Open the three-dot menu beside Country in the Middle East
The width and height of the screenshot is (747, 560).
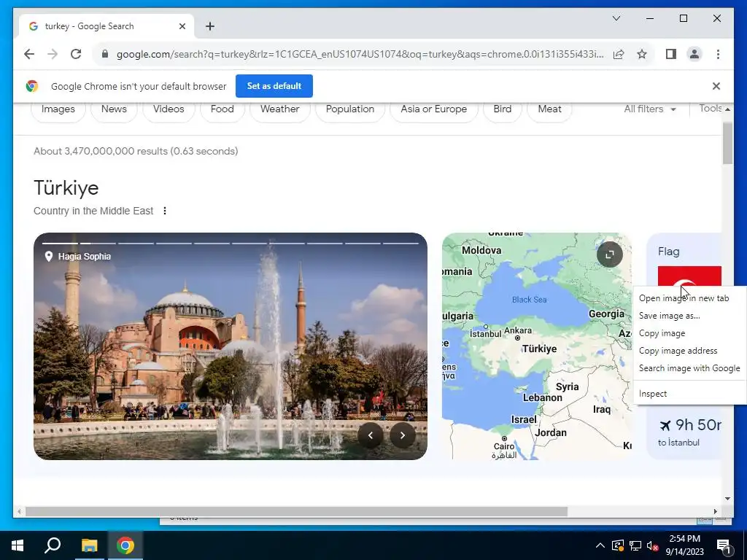coord(165,211)
